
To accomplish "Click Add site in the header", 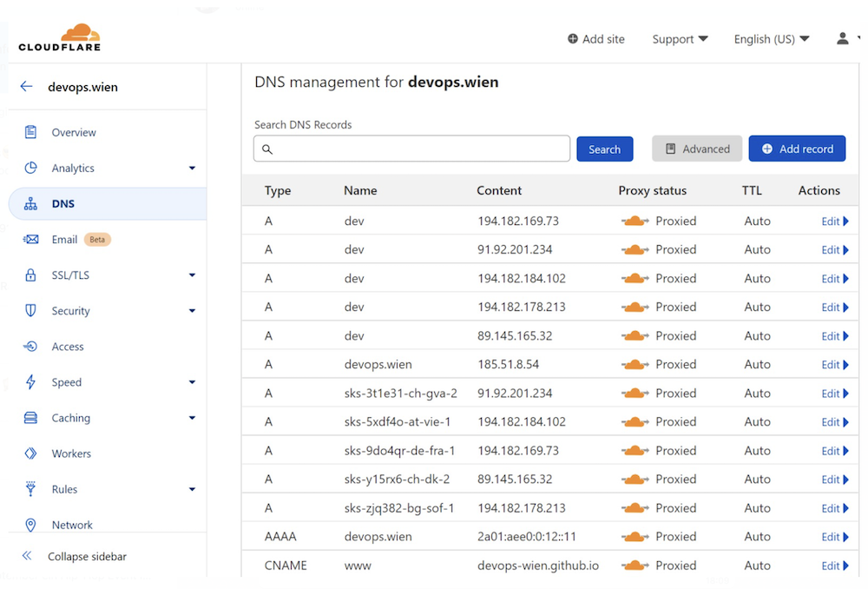I will [x=596, y=39].
